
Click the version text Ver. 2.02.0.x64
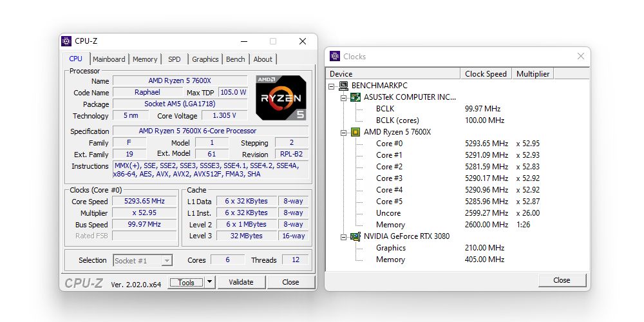[x=136, y=284]
